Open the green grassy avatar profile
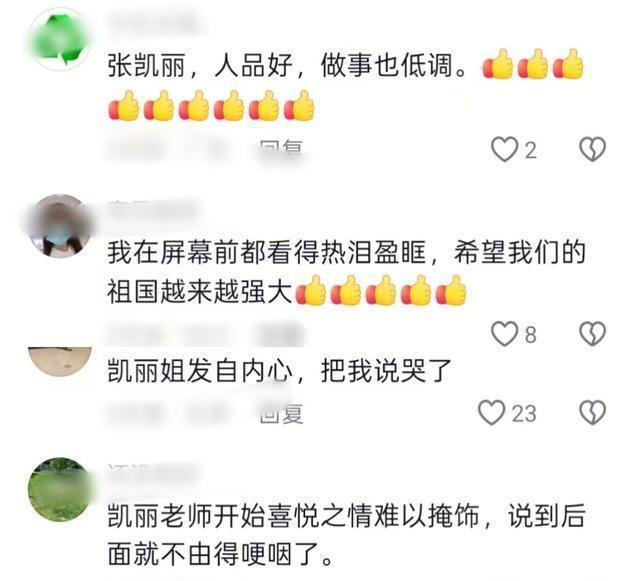Image resolution: width=640 pixels, height=581 pixels. 60,489
